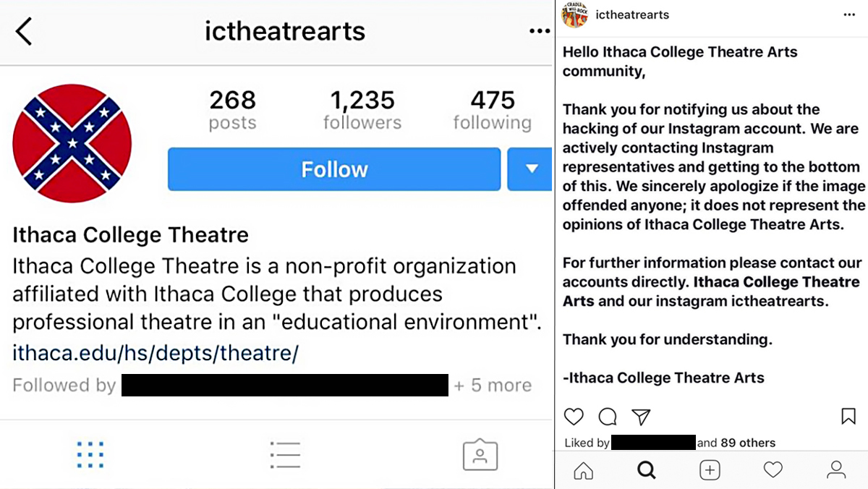Follow the ictheatrearts account
868x489 pixels.
pos(334,169)
